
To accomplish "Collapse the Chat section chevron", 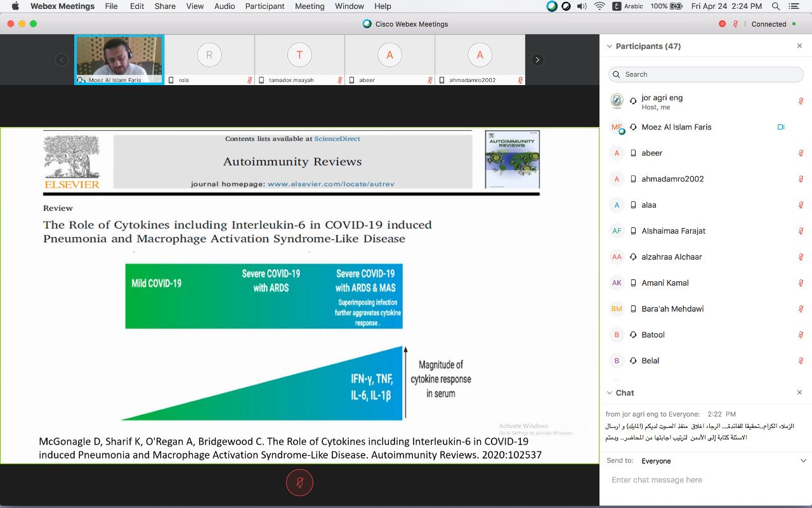I will coord(610,393).
